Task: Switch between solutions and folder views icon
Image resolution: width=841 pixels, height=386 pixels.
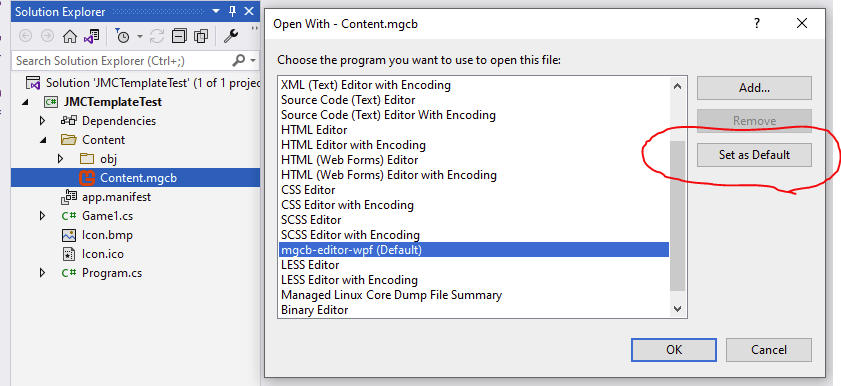Action: point(91,36)
